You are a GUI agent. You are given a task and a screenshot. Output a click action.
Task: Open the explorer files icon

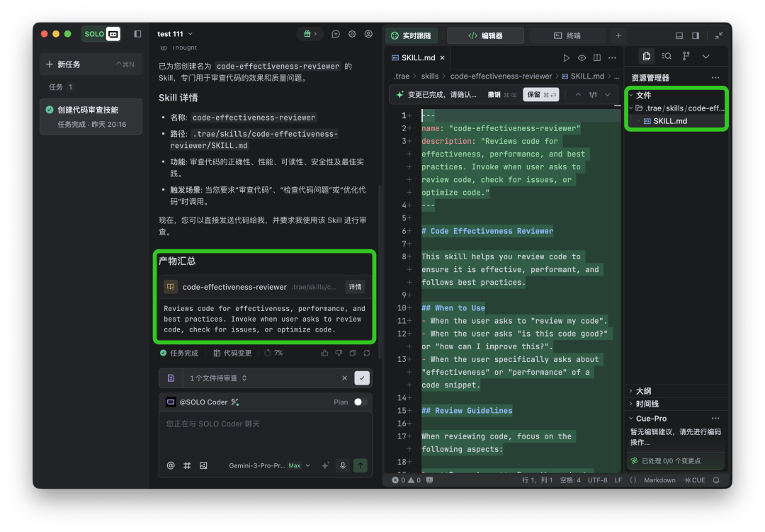pyautogui.click(x=647, y=56)
